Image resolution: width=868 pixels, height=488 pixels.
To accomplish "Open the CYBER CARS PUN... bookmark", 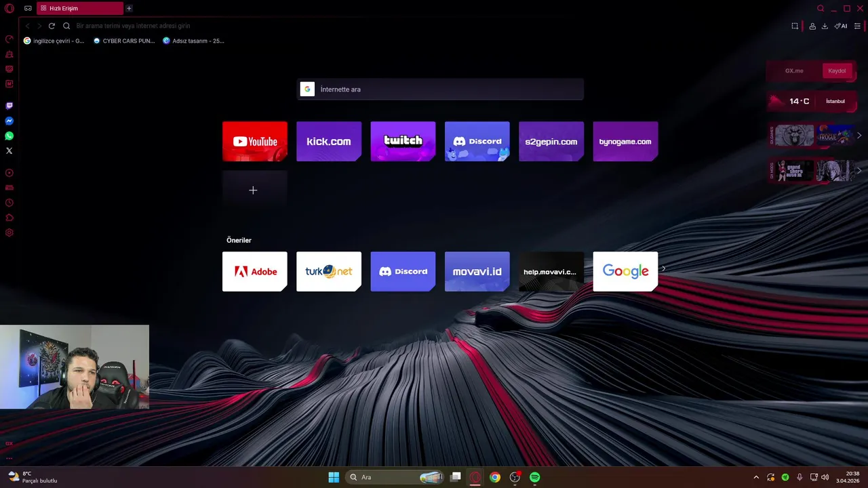I will click(124, 41).
